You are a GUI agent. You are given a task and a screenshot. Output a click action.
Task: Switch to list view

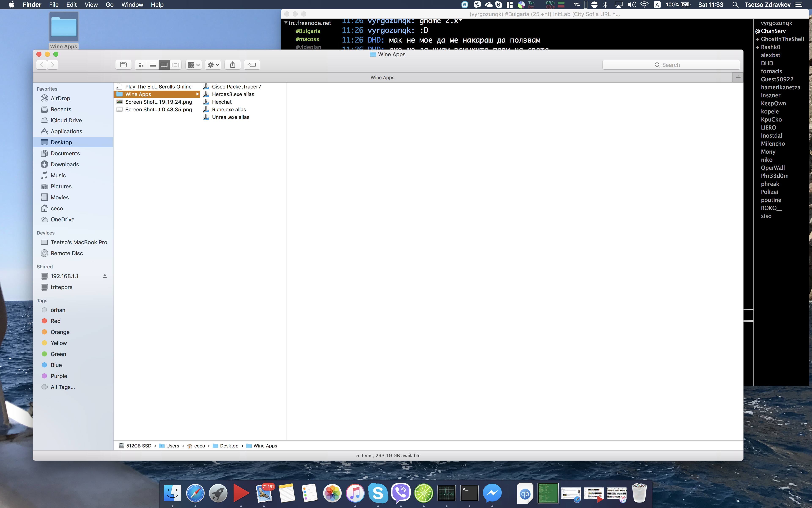153,65
